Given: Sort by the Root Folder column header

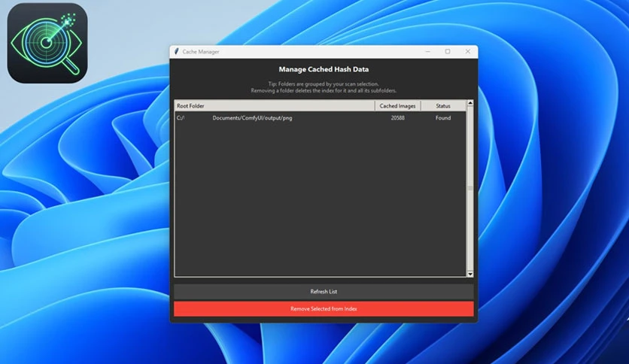Looking at the screenshot, I should tap(275, 106).
